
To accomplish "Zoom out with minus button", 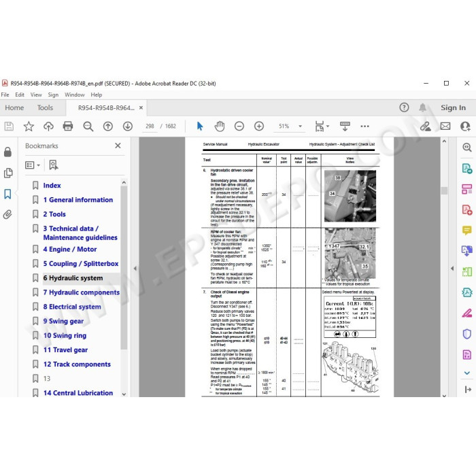I will click(239, 126).
